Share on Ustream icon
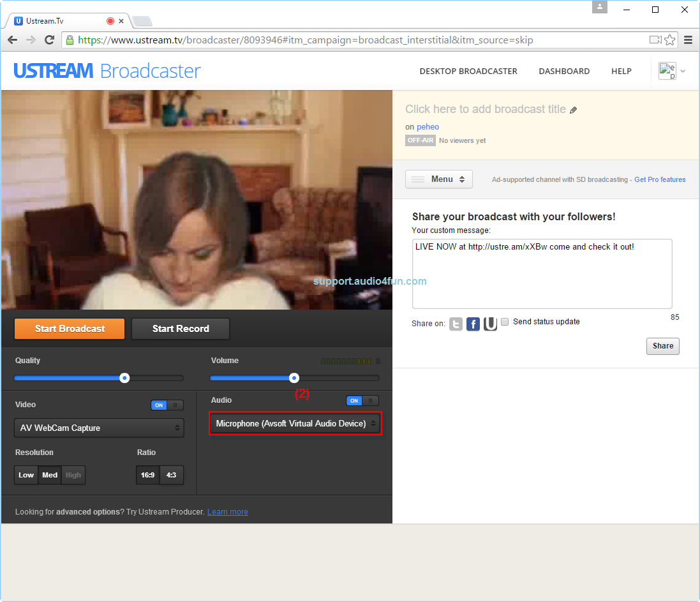 click(490, 324)
